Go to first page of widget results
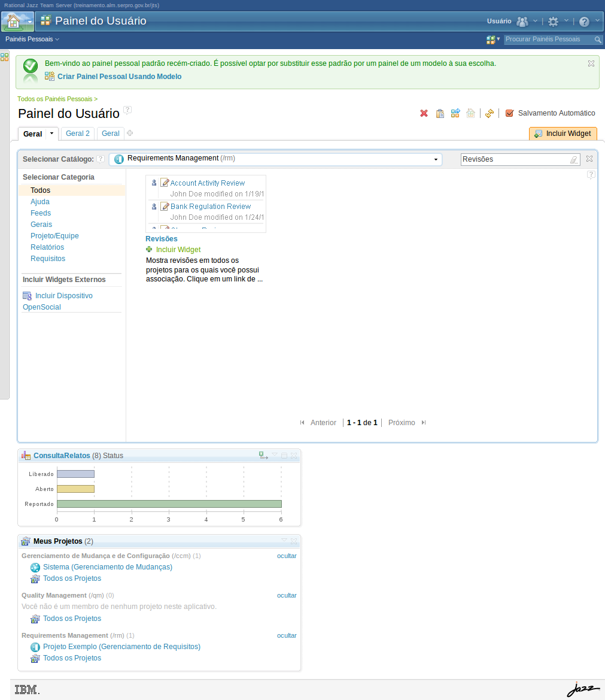 click(302, 422)
